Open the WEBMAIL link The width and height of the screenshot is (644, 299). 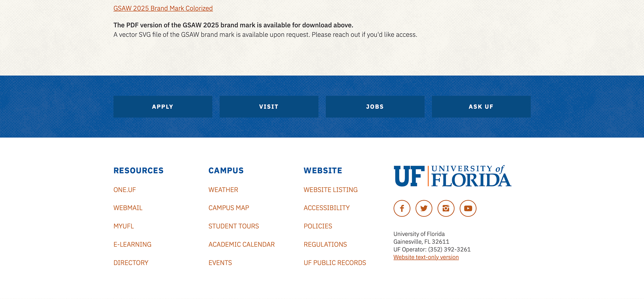tap(128, 208)
